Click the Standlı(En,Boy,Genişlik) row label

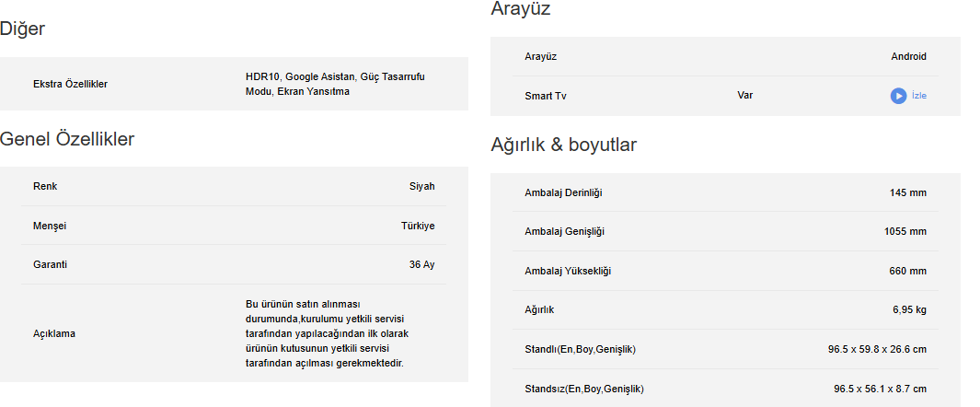click(x=580, y=349)
